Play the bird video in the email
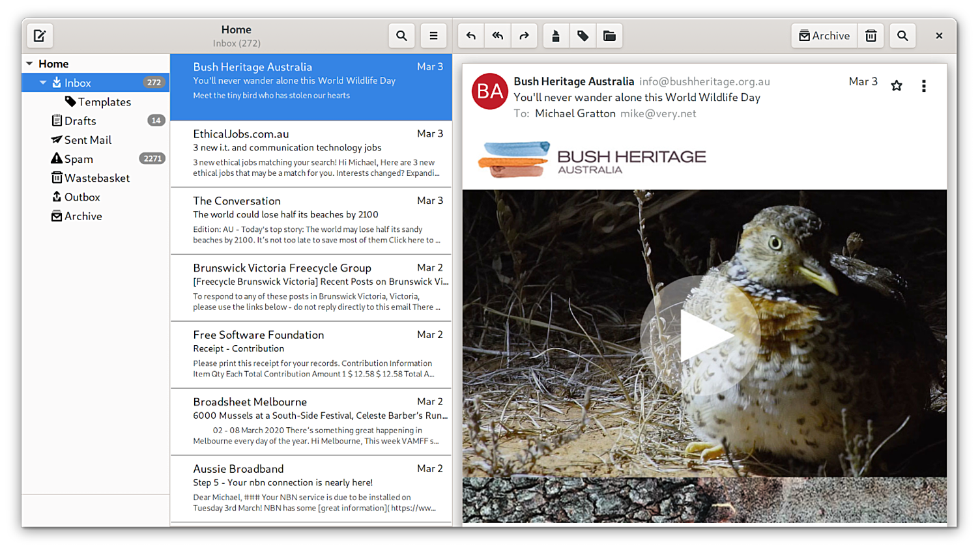The width and height of the screenshot is (980, 551). [x=700, y=335]
